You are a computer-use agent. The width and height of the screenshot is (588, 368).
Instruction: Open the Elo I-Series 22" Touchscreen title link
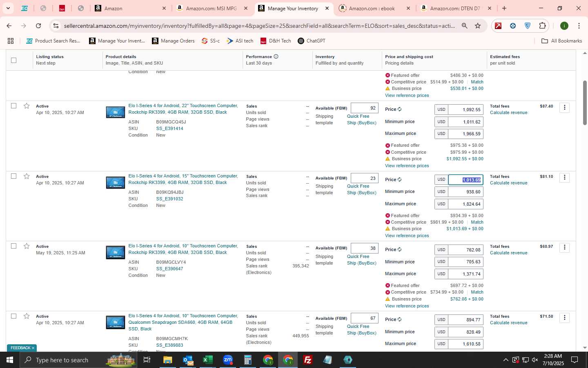coord(183,109)
